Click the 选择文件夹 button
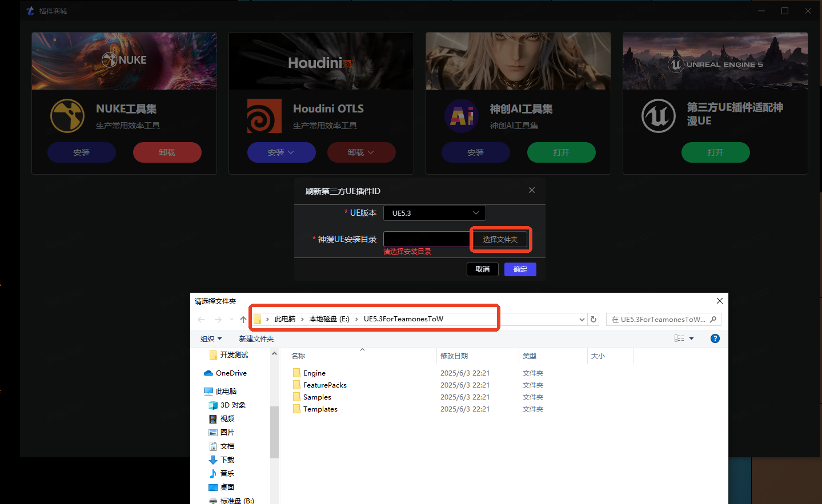 pos(500,239)
